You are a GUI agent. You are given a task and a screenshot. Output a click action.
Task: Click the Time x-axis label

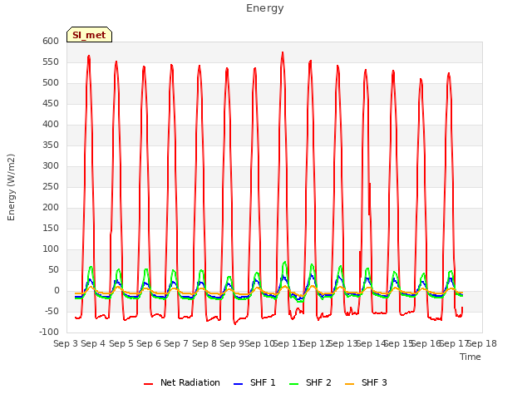470,357
